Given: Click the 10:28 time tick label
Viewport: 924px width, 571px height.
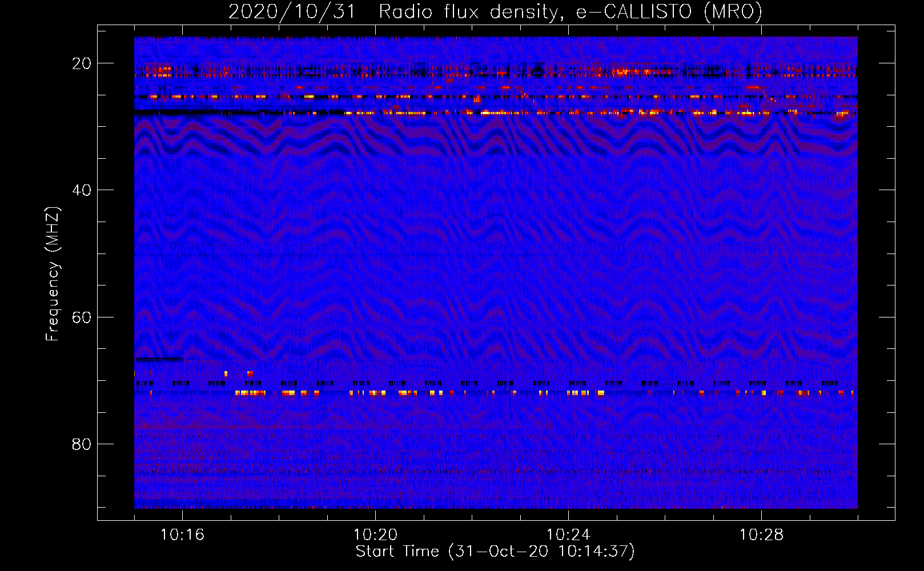Looking at the screenshot, I should [x=761, y=535].
